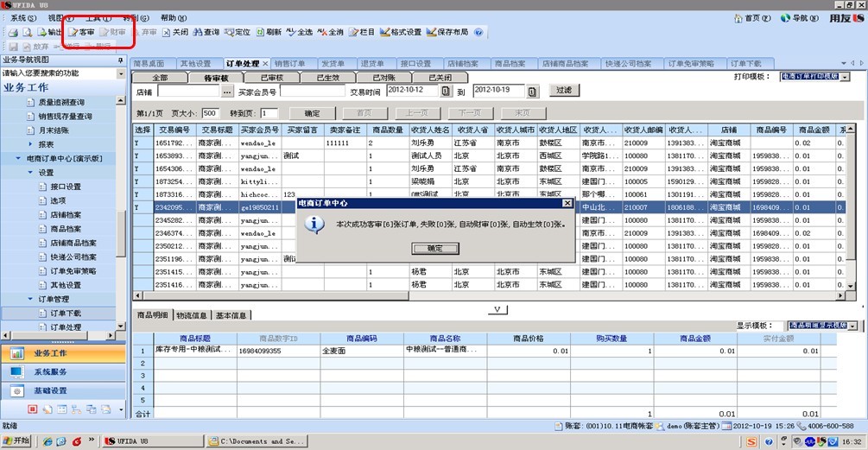Click the pagination 确定 button
This screenshot has width=868, height=450.
312,113
